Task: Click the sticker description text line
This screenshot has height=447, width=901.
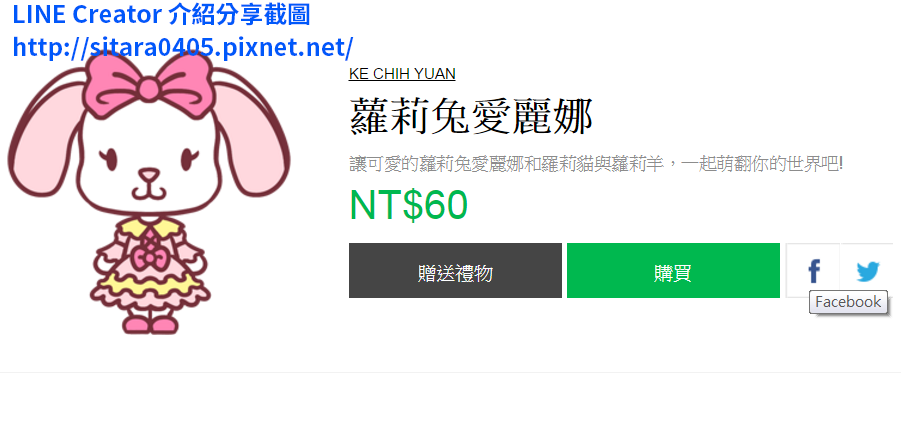Action: [596, 164]
